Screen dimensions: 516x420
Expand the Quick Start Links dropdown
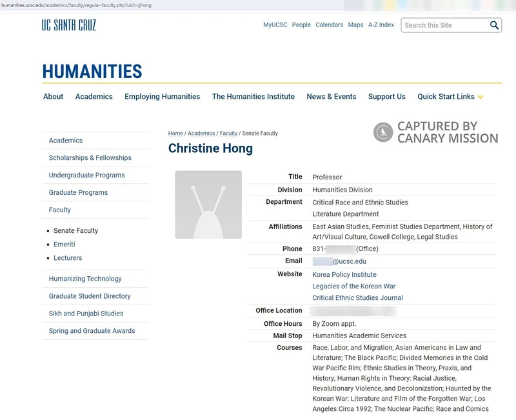[x=448, y=96]
